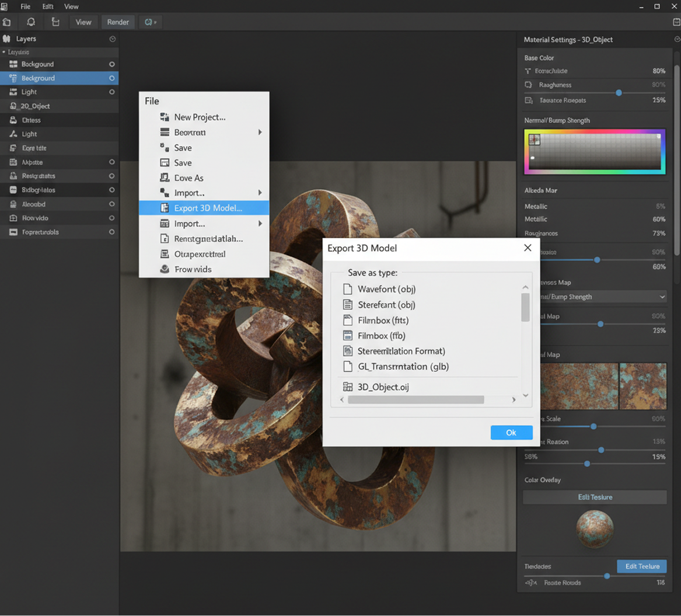Click the Wavefont (obj) file icon
The image size is (681, 616).
coord(348,289)
